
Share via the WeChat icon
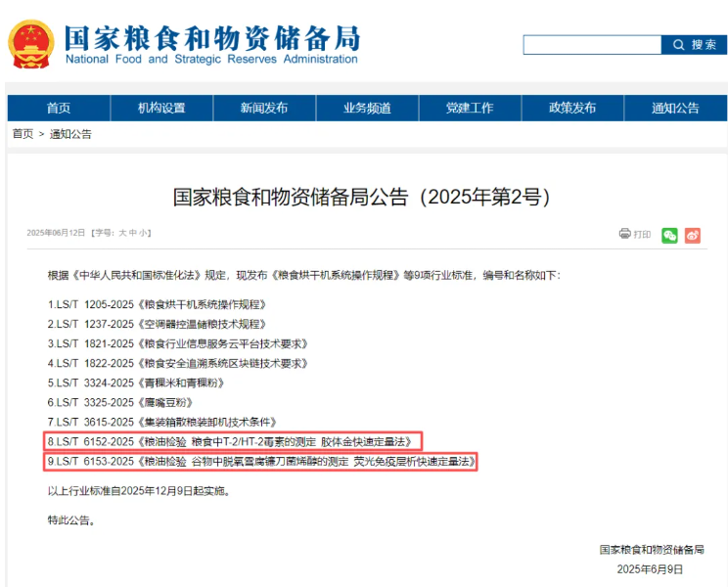(669, 235)
